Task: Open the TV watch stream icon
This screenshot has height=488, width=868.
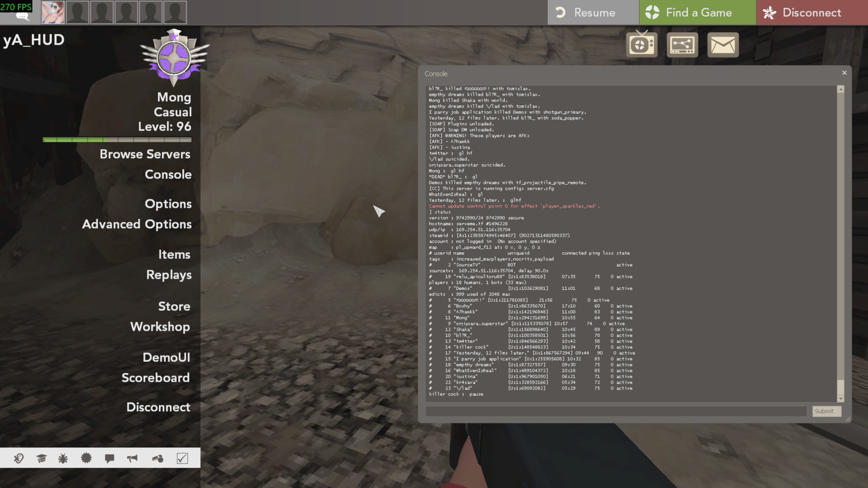Action: [642, 45]
